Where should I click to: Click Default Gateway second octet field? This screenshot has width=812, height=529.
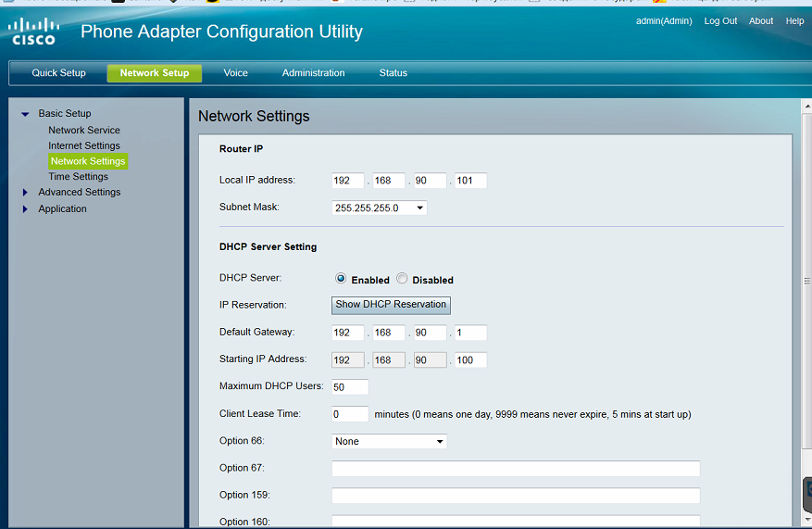(x=388, y=333)
